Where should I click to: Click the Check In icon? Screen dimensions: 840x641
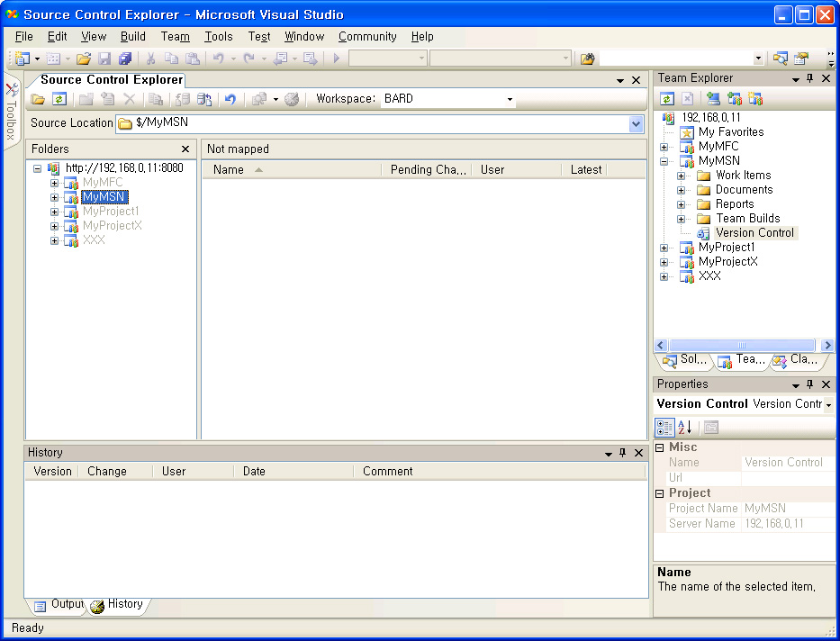tap(204, 99)
